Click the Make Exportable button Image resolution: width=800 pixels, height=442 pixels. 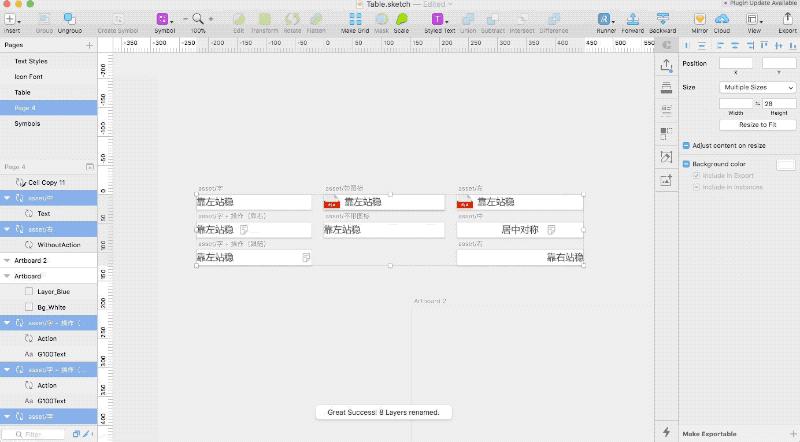point(709,434)
